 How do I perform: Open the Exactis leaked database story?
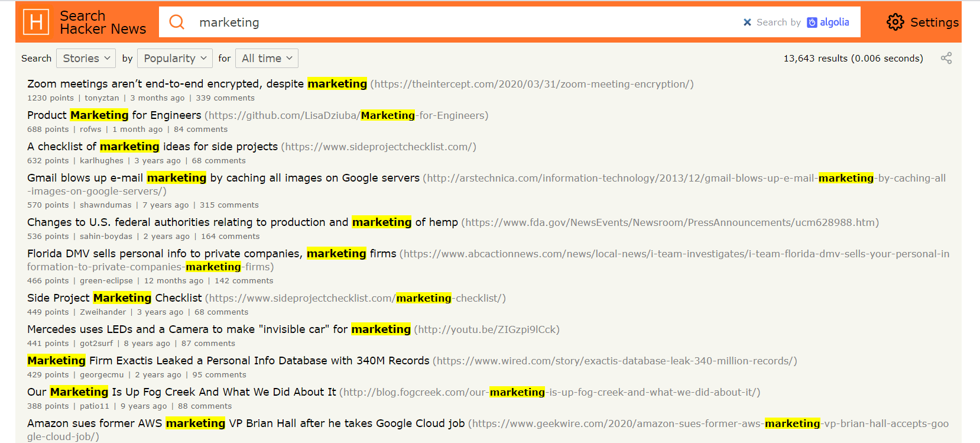(228, 361)
